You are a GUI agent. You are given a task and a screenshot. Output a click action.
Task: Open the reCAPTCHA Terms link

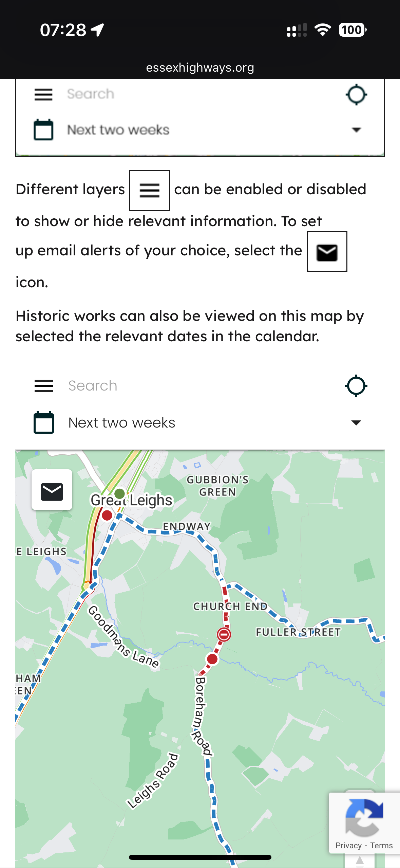(x=381, y=845)
